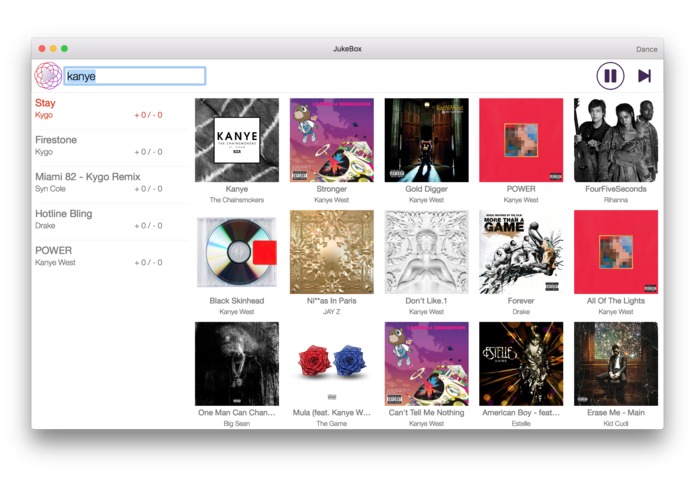Screen dimensions: 695x494
Task: Choose the Mula roses artwork
Action: coord(332,364)
